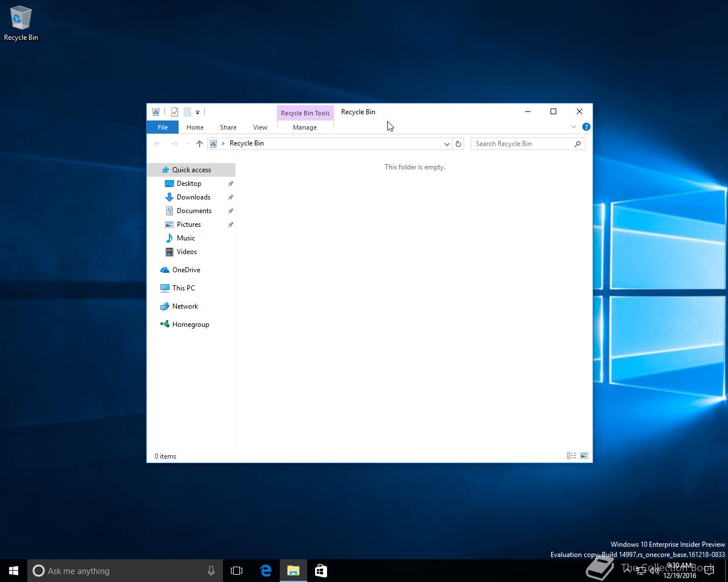Switch to the View ribbon tab
728x582 pixels.
click(260, 127)
